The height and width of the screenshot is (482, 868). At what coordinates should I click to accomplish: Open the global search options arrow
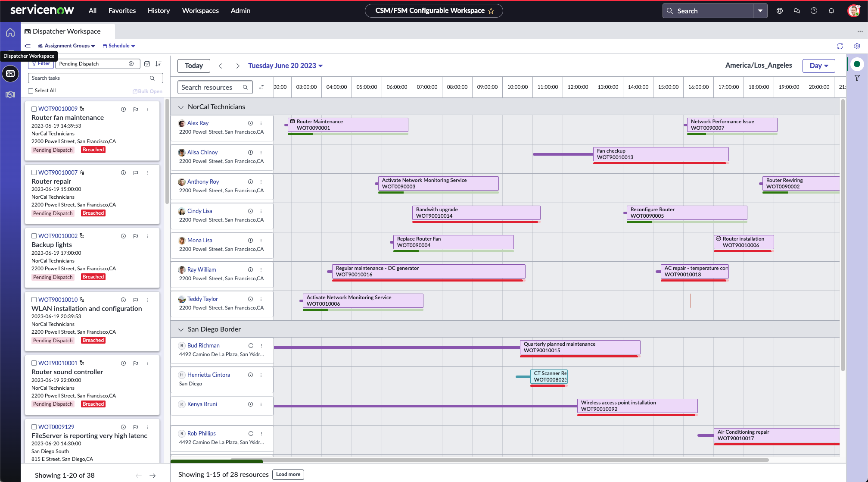[760, 11]
